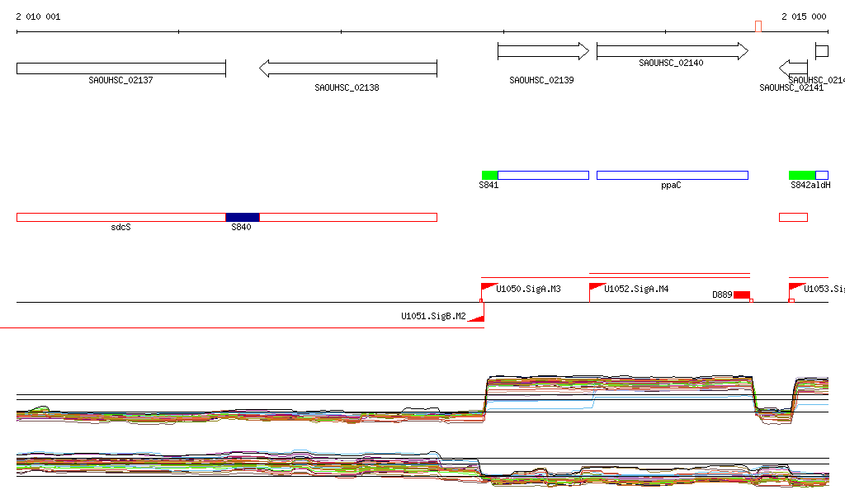Click the U1051.SigB.M2 label text
845x504 pixels.
coord(433,316)
